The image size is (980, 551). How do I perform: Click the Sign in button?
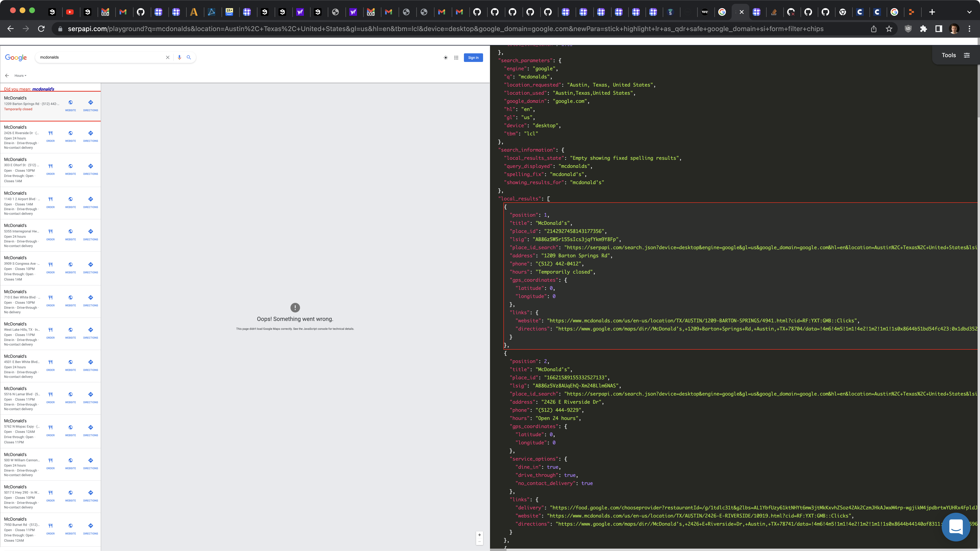(x=473, y=58)
